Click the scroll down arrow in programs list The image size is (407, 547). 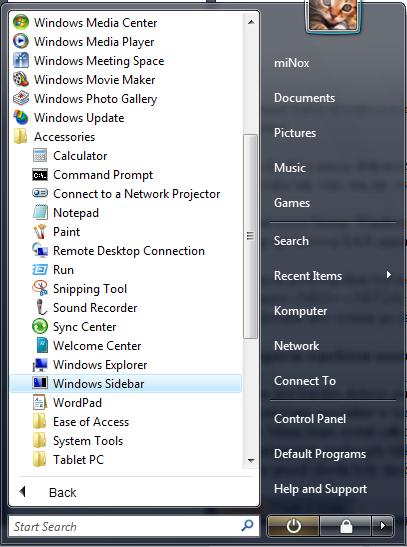[251, 460]
